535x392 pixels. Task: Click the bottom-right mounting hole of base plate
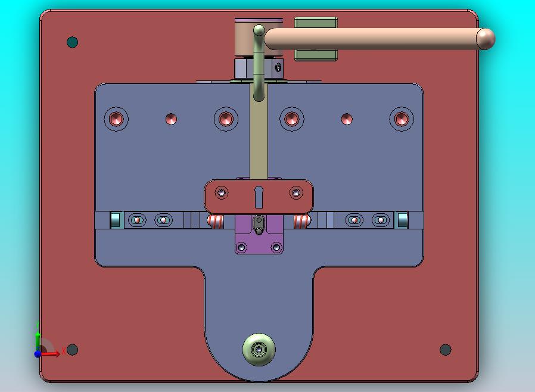click(x=445, y=350)
